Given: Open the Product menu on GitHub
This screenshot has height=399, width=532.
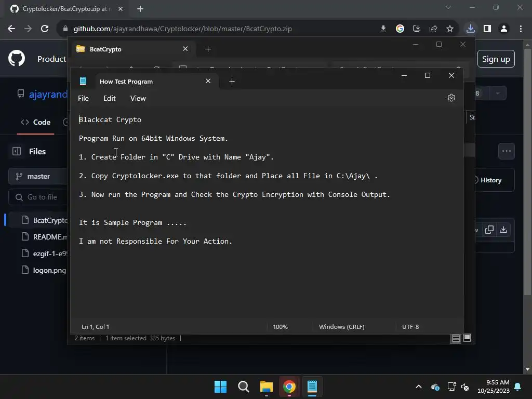Looking at the screenshot, I should click(x=51, y=59).
